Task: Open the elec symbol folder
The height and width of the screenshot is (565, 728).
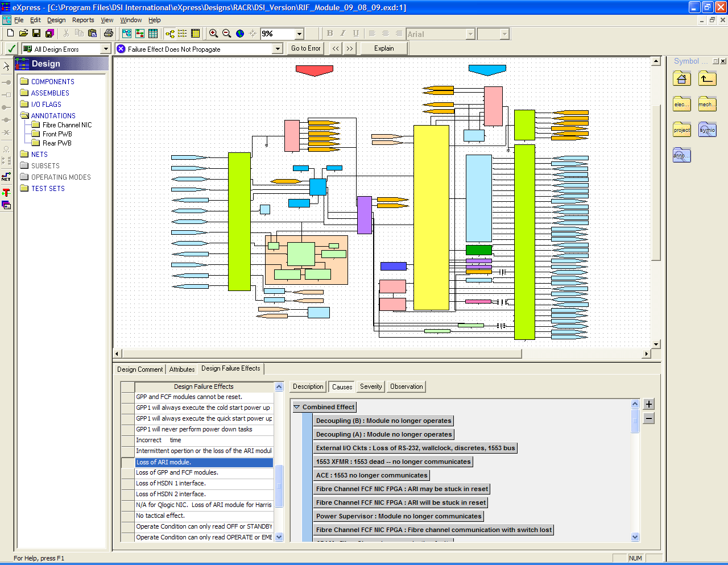Action: click(681, 104)
